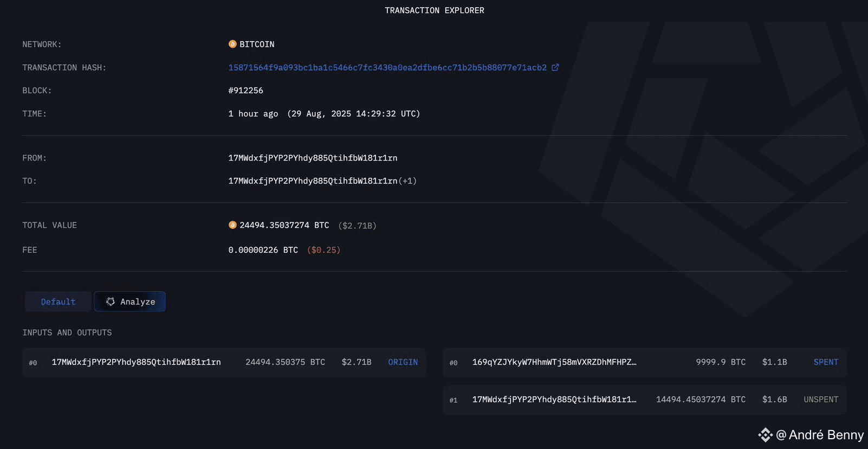Open the external link icon beside transaction hash
Screen dimensions: 868x449
[555, 67]
